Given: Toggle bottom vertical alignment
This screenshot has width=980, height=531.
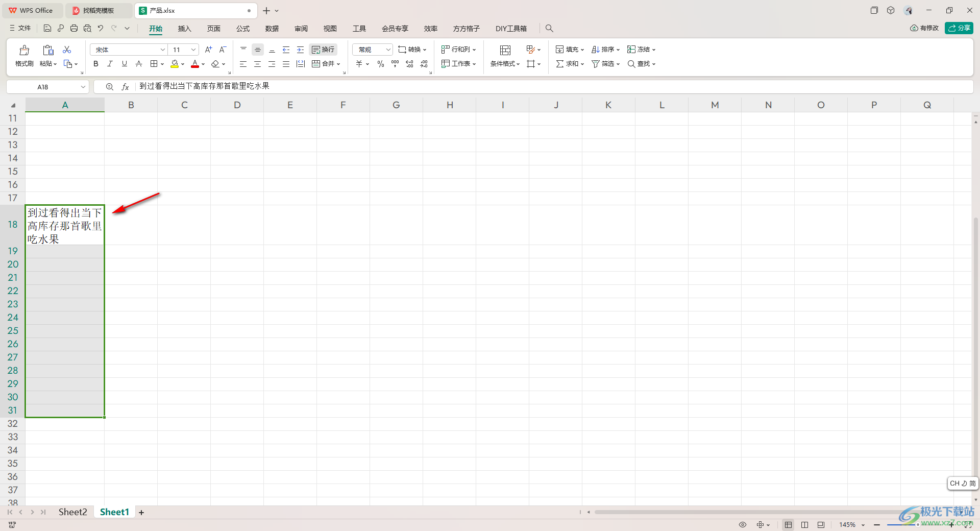Looking at the screenshot, I should click(x=272, y=50).
